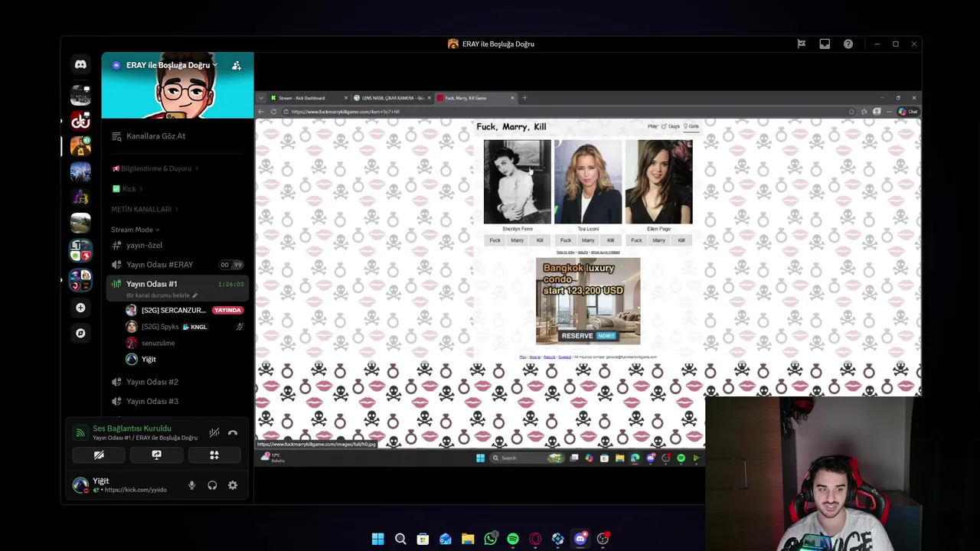Expand METİN KANALLARI category

145,209
